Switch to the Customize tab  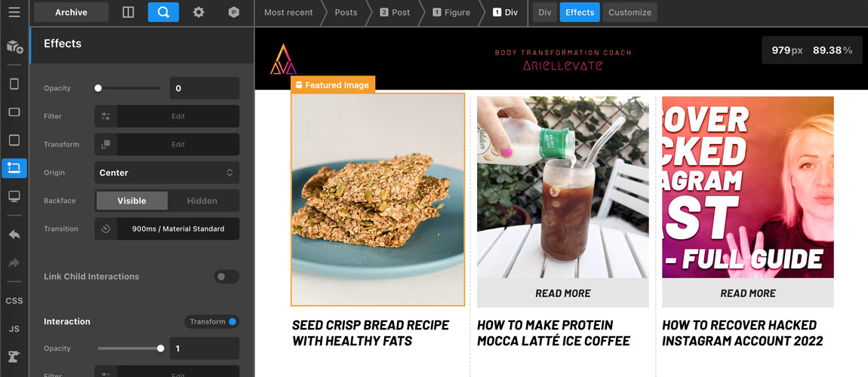click(x=630, y=12)
